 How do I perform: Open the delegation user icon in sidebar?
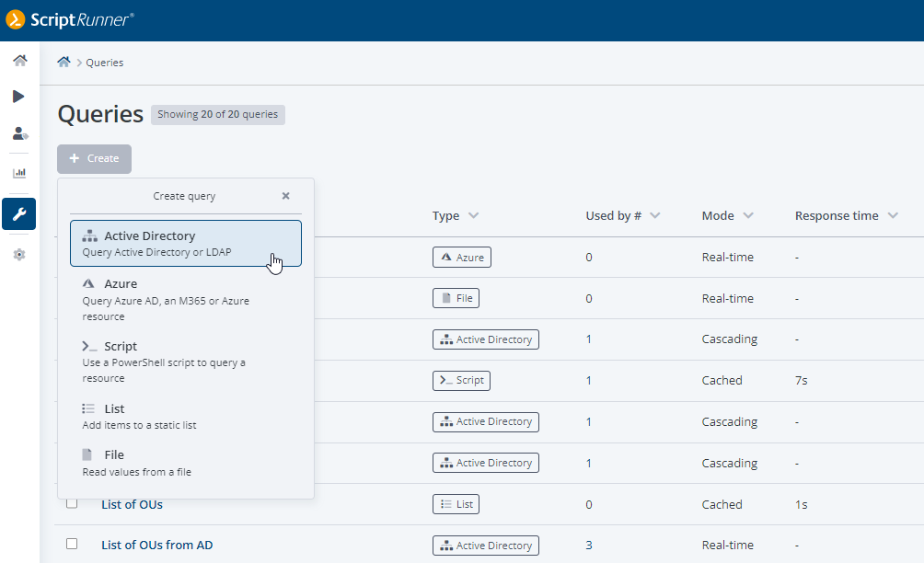pyautogui.click(x=19, y=133)
